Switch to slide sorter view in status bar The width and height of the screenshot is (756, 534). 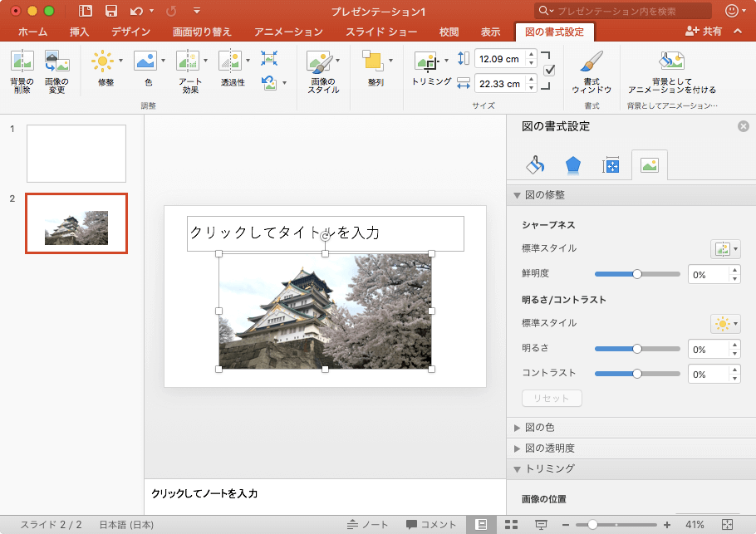coord(512,525)
